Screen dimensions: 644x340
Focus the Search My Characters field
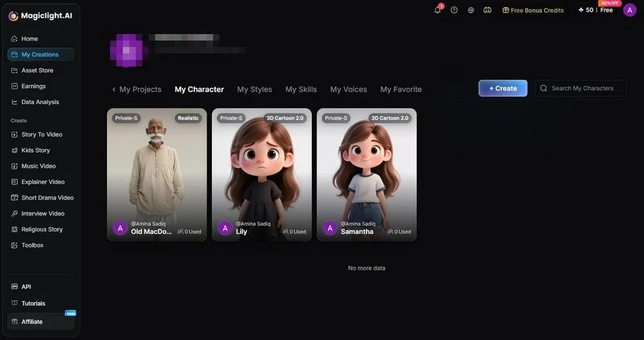coord(580,88)
